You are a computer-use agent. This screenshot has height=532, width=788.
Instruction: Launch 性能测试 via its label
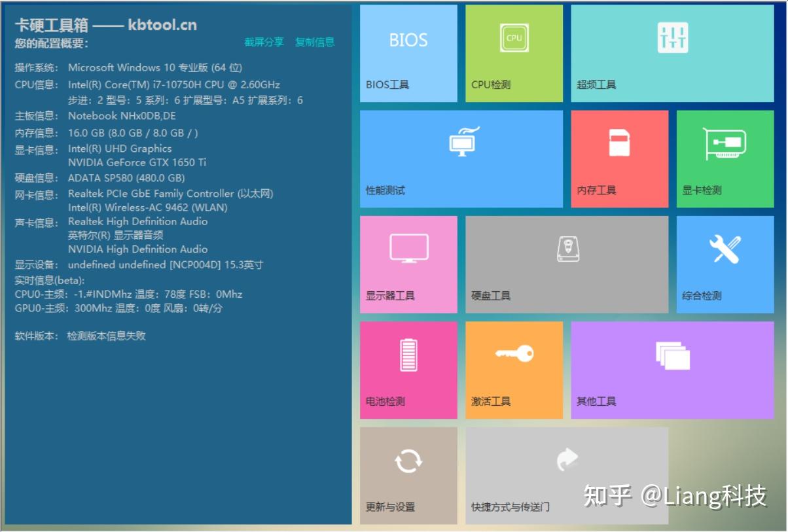pos(385,190)
